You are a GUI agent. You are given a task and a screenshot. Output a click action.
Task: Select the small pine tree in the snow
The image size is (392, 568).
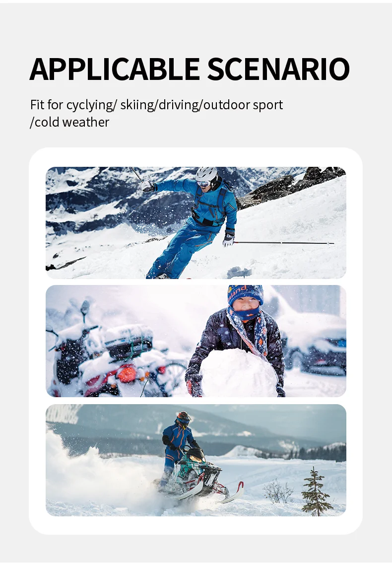(316, 492)
